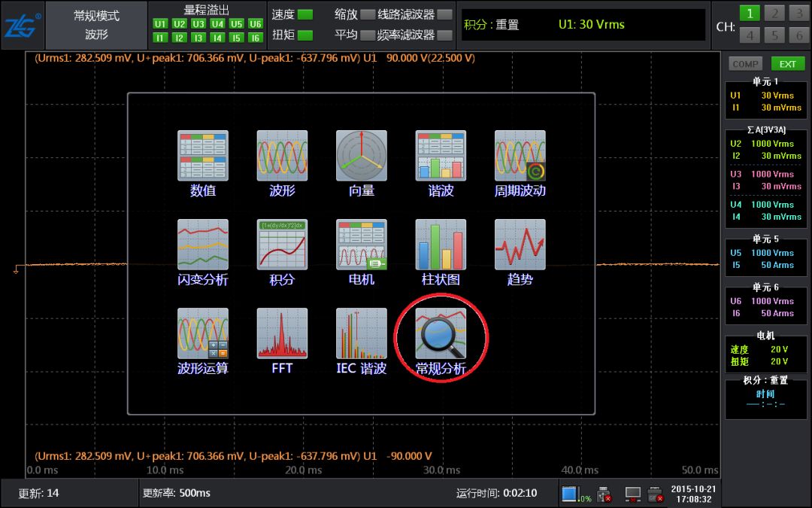Image resolution: width=812 pixels, height=508 pixels.
Task: Click the I5 50 Arms range value
Action: [777, 265]
